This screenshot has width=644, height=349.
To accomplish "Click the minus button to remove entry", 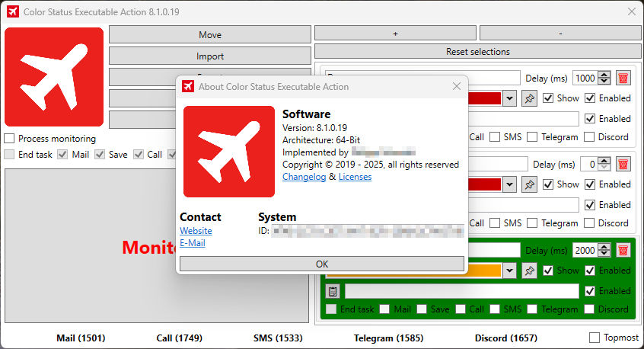I will coord(560,34).
